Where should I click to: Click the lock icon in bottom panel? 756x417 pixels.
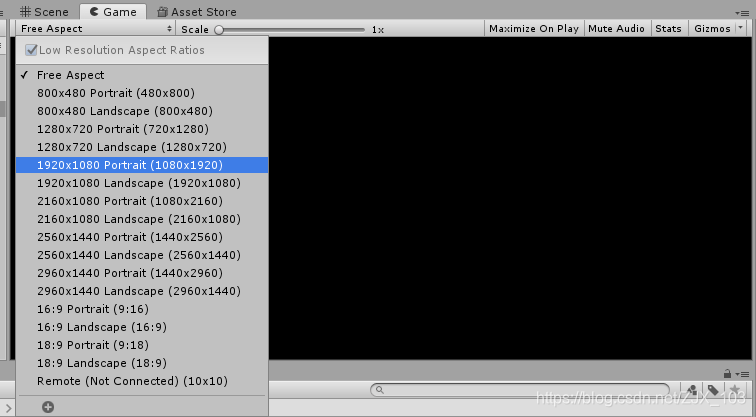(727, 374)
